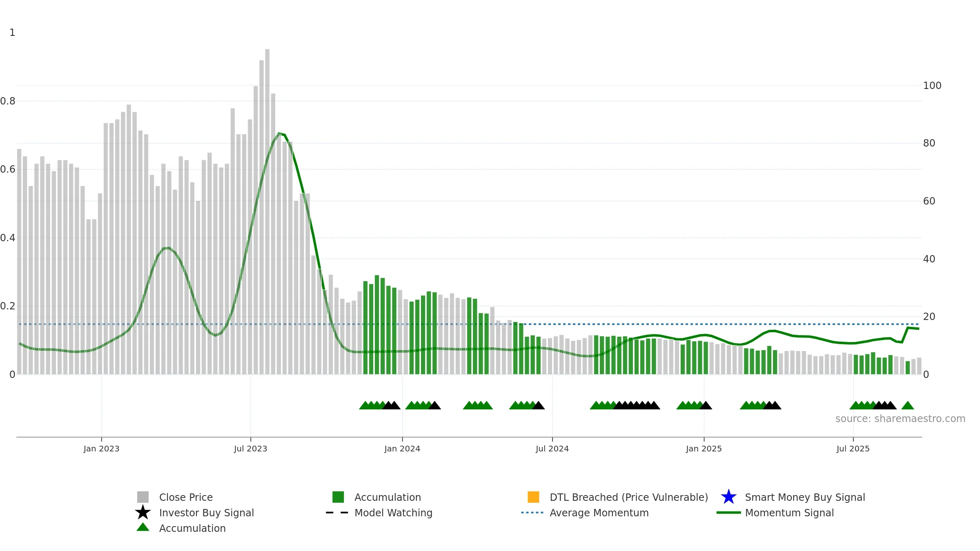Click the black Investor Buy Signal star

point(143,512)
